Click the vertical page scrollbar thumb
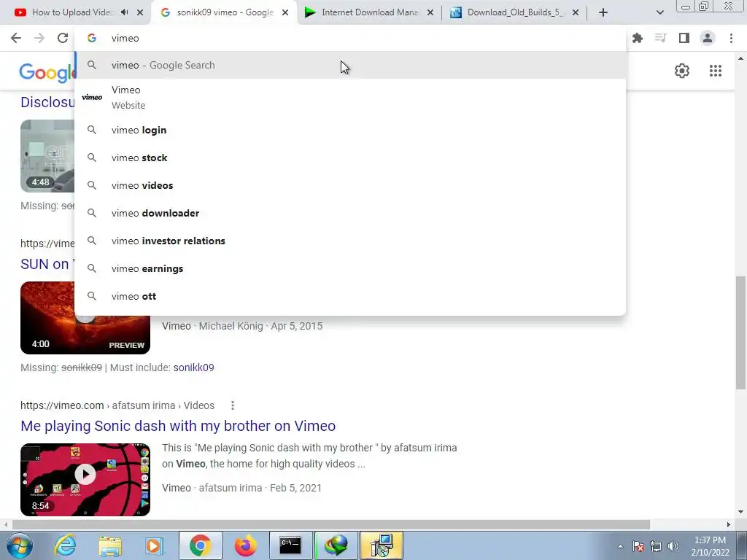The height and width of the screenshot is (560, 747). click(741, 332)
